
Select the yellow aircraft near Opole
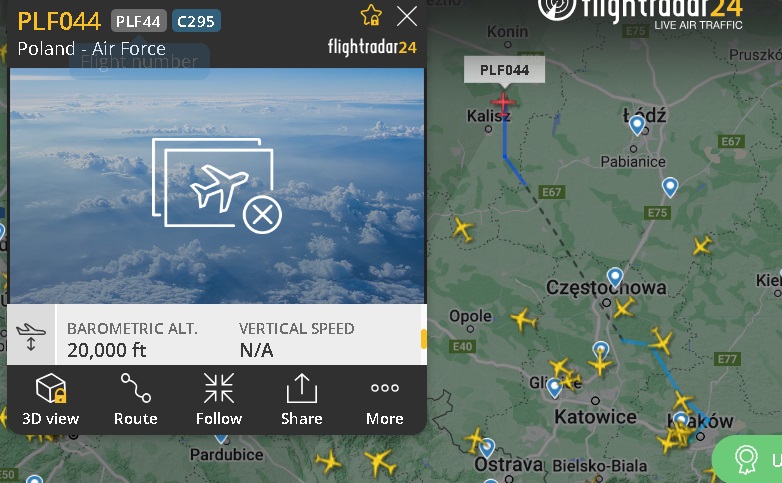point(523,319)
